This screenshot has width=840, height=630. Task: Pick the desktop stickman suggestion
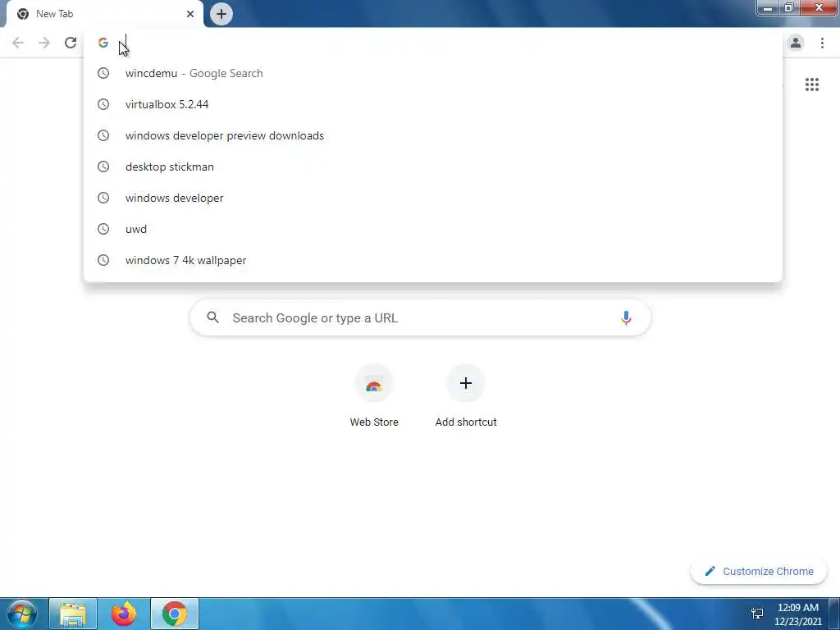pos(433,167)
